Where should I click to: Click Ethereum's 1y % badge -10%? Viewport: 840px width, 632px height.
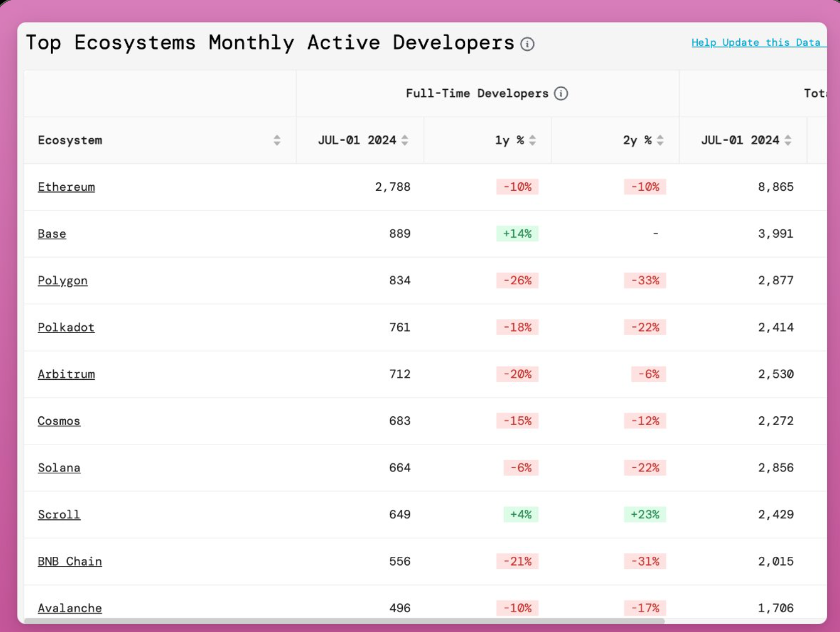click(517, 187)
